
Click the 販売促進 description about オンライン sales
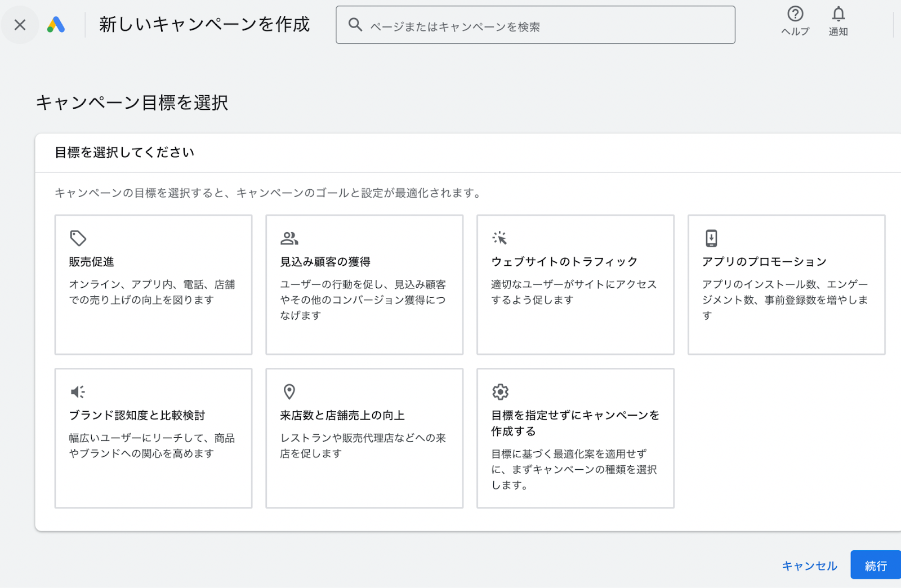[152, 292]
